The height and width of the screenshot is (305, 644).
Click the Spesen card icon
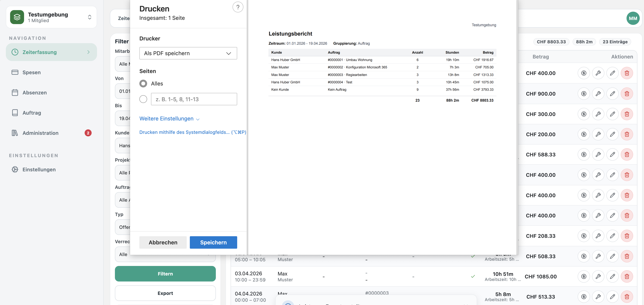coord(15,72)
